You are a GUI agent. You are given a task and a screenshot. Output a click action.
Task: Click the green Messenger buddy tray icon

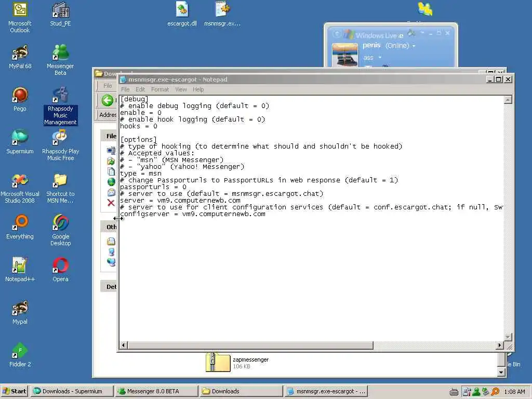(476, 392)
